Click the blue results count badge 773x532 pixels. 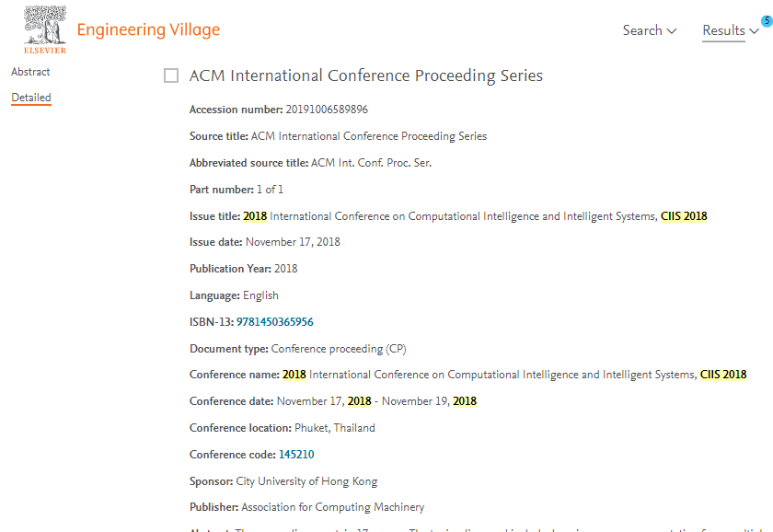click(x=767, y=21)
